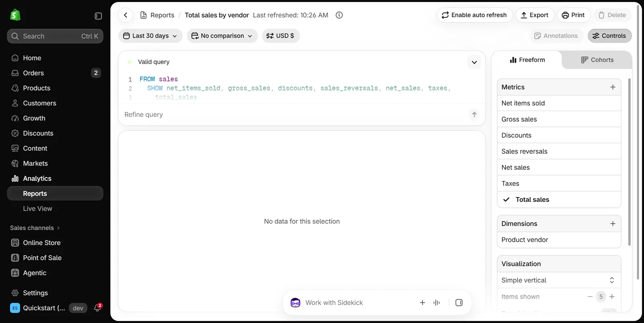Switch to the Cohorts tab
Viewport: 644px width, 323px height.
point(597,60)
